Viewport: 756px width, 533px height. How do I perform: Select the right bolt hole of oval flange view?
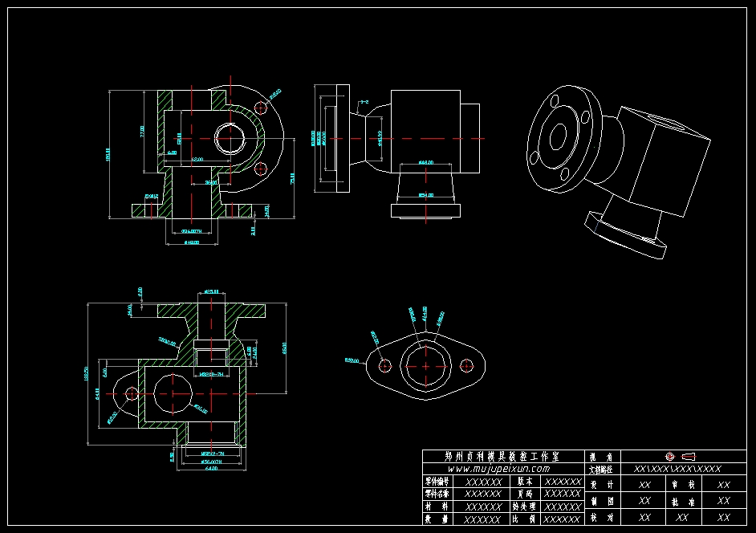(x=466, y=366)
